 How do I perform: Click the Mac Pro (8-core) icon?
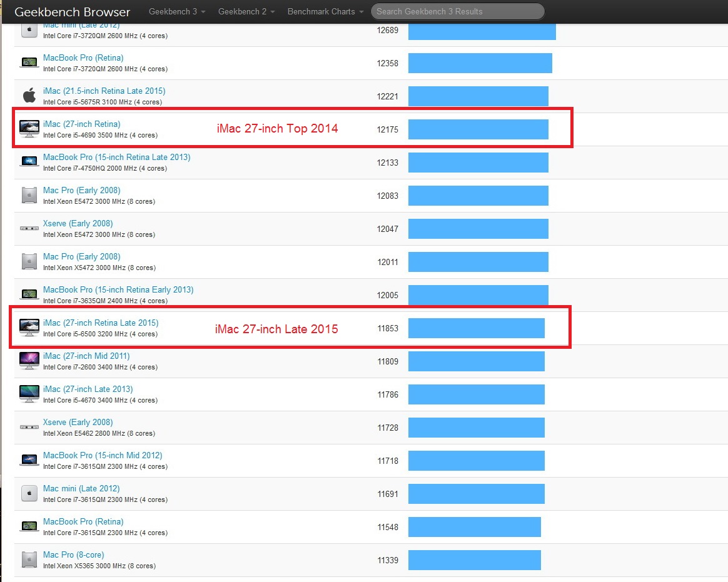click(29, 559)
